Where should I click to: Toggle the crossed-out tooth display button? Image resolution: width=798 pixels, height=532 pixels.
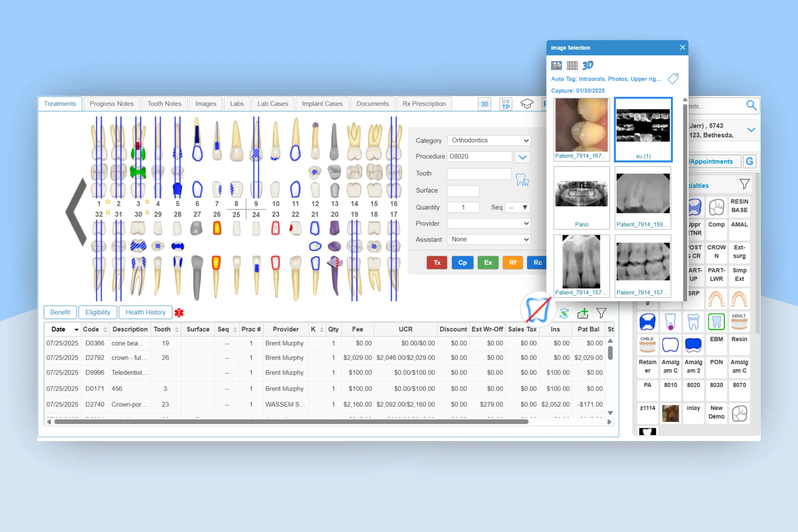point(538,309)
